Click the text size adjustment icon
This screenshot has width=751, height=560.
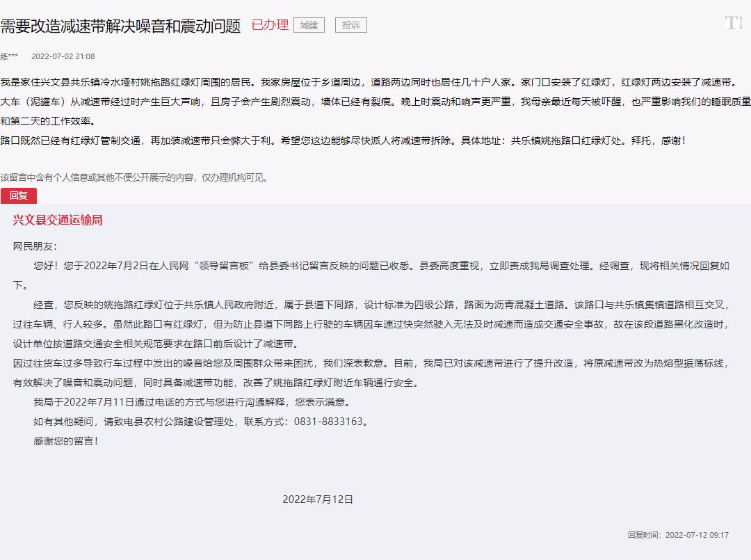click(733, 23)
